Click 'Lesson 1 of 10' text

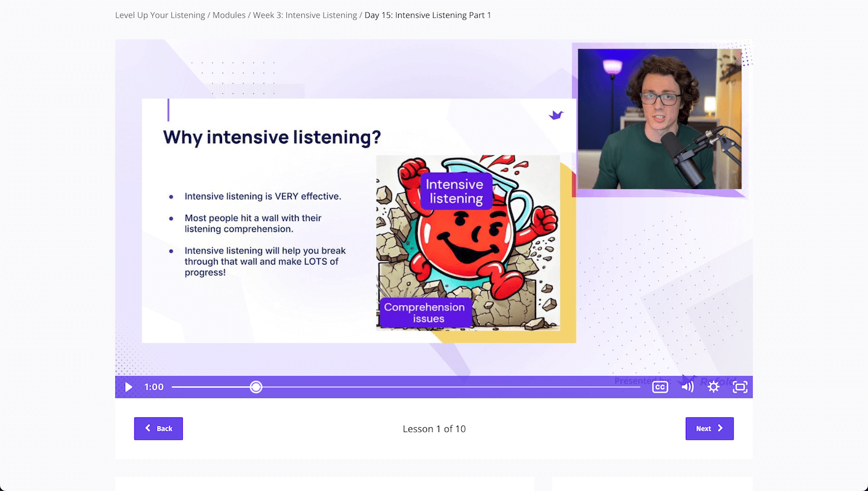tap(434, 429)
